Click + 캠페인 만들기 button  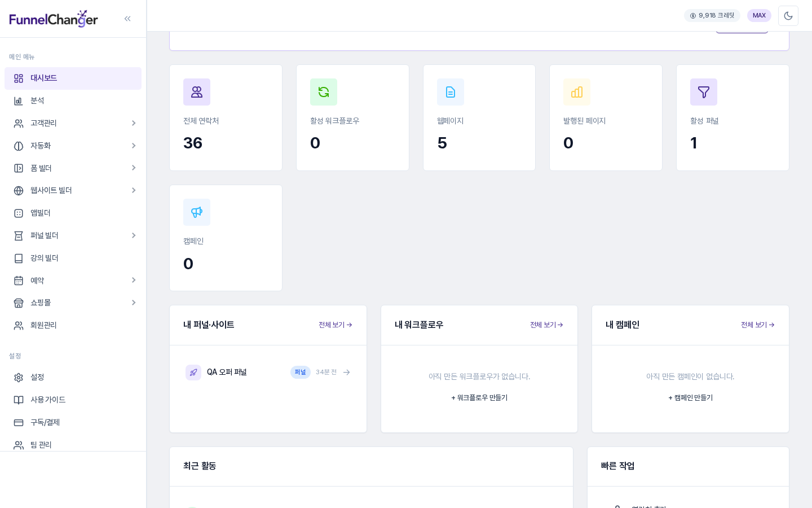tap(691, 398)
